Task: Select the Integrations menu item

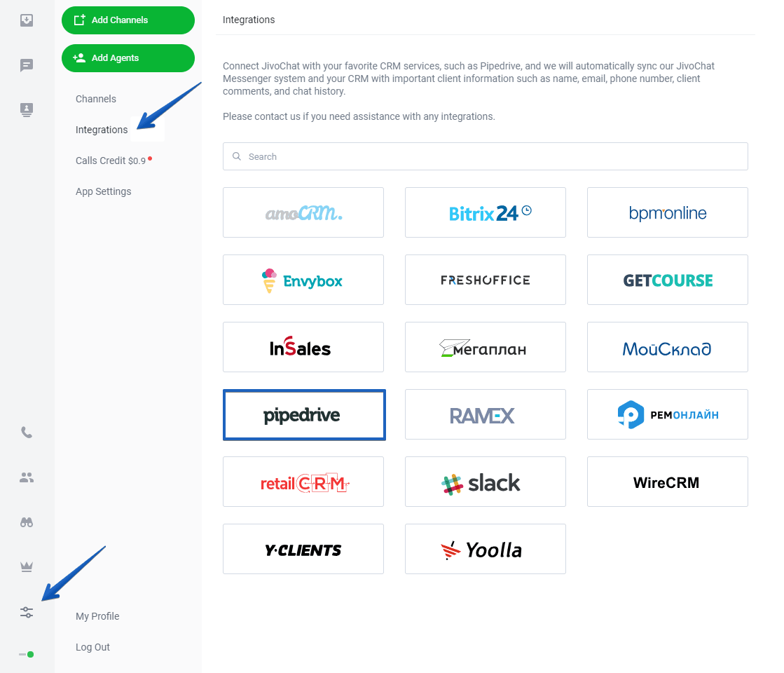Action: 102,130
